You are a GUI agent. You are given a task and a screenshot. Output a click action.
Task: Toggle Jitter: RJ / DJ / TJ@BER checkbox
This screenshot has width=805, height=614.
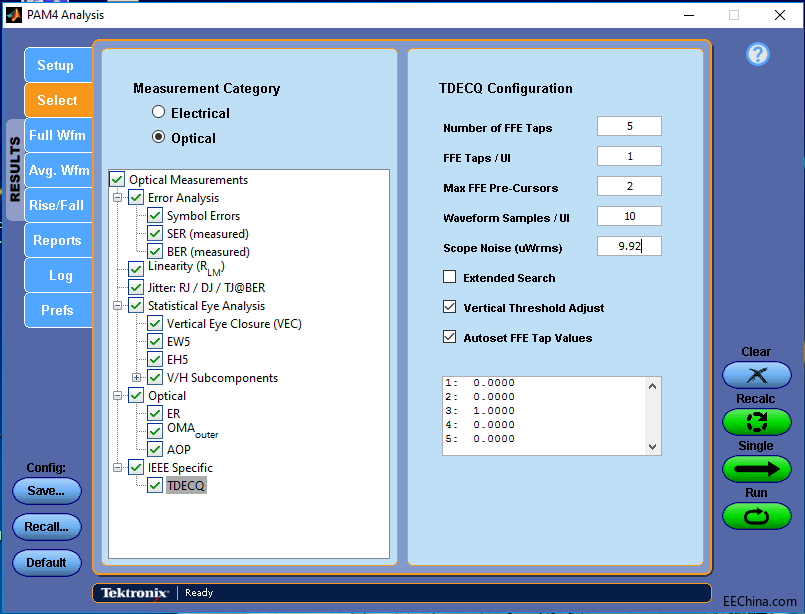click(136, 287)
